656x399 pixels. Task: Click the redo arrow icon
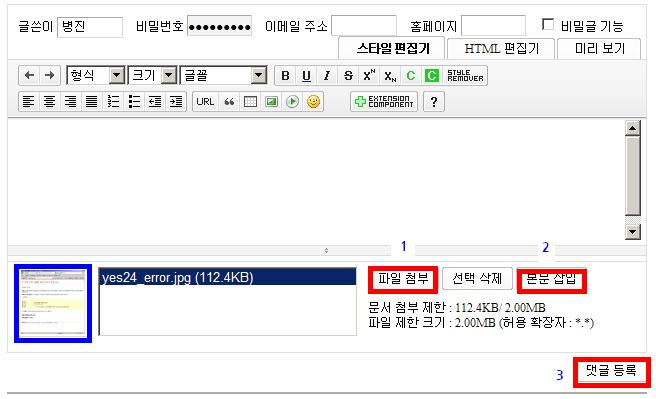(49, 75)
